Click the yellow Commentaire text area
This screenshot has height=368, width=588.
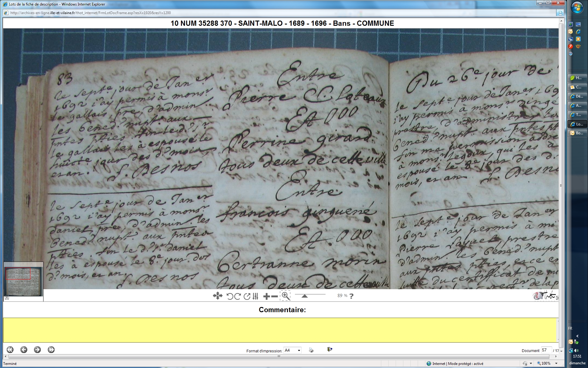coord(280,330)
